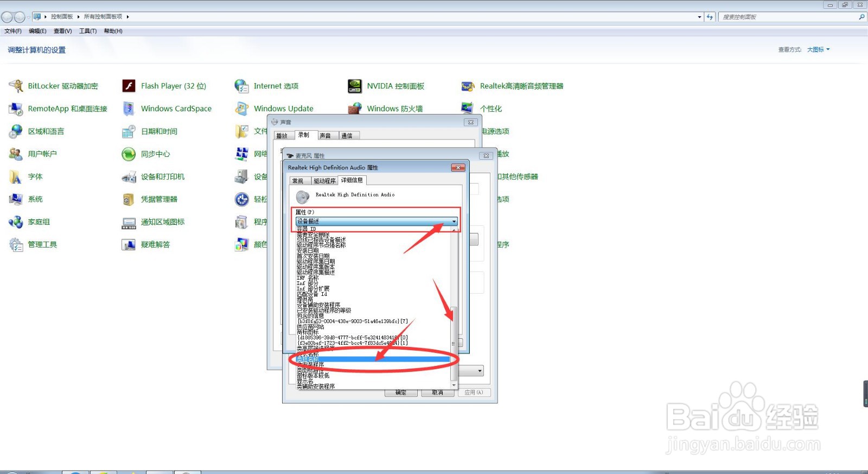Confirm with the 确定 button
Screen dimensions: 868x474
pyautogui.click(x=401, y=393)
